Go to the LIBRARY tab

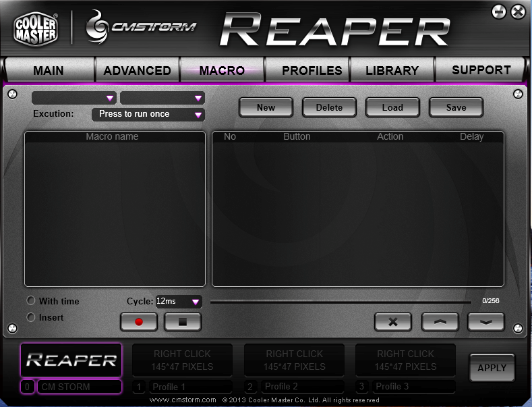coord(392,70)
